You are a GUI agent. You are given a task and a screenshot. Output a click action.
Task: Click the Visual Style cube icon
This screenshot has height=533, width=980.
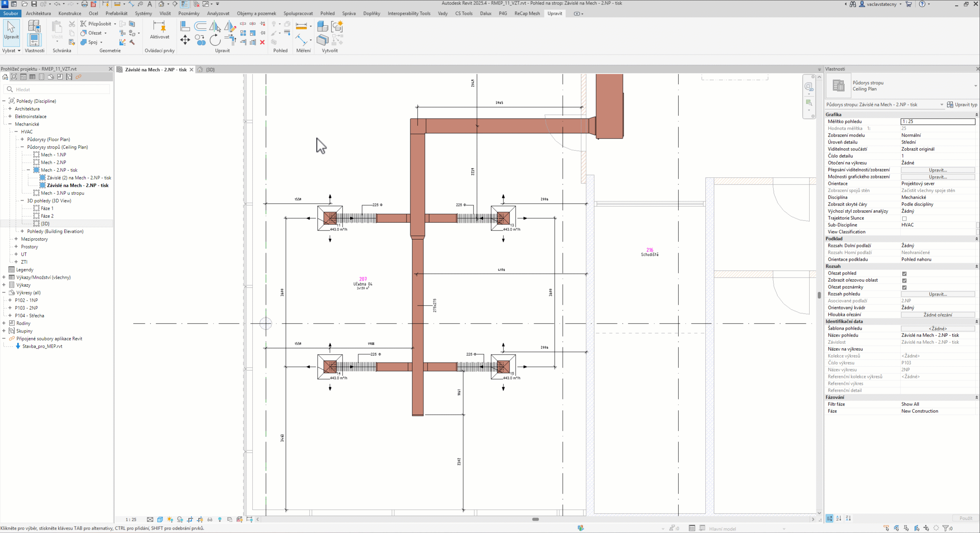pos(160,520)
